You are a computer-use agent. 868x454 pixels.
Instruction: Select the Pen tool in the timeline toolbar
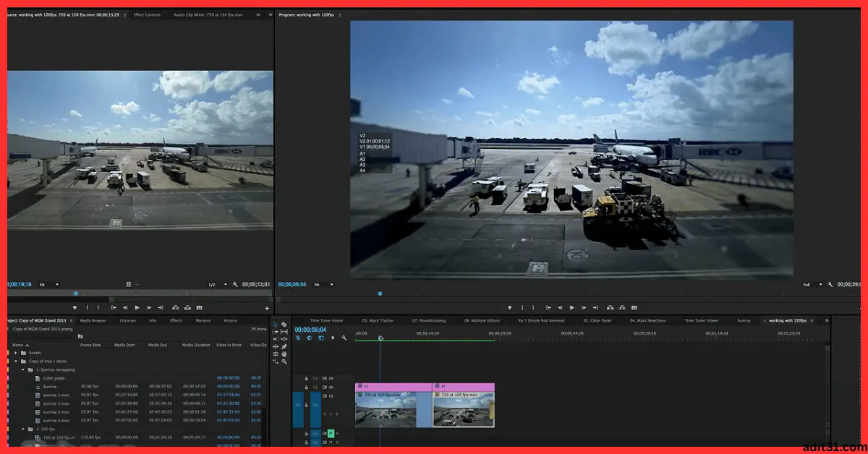tap(284, 346)
